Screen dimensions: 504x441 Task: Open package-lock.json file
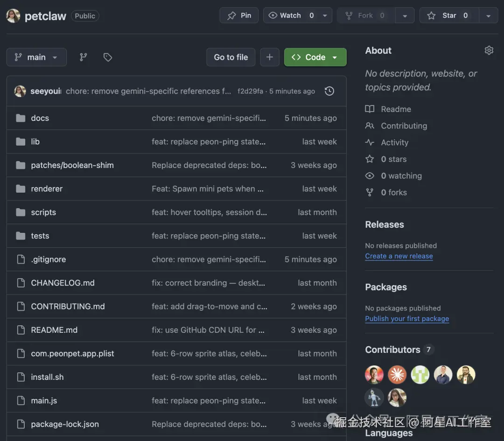tap(65, 424)
